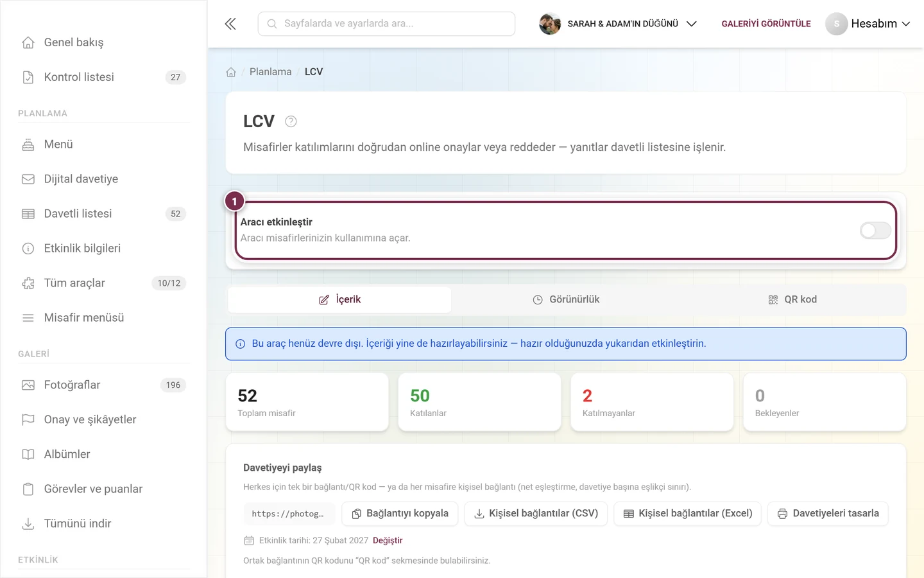Image resolution: width=924 pixels, height=578 pixels.
Task: Switch to the Görünürlük tab
Action: click(566, 300)
